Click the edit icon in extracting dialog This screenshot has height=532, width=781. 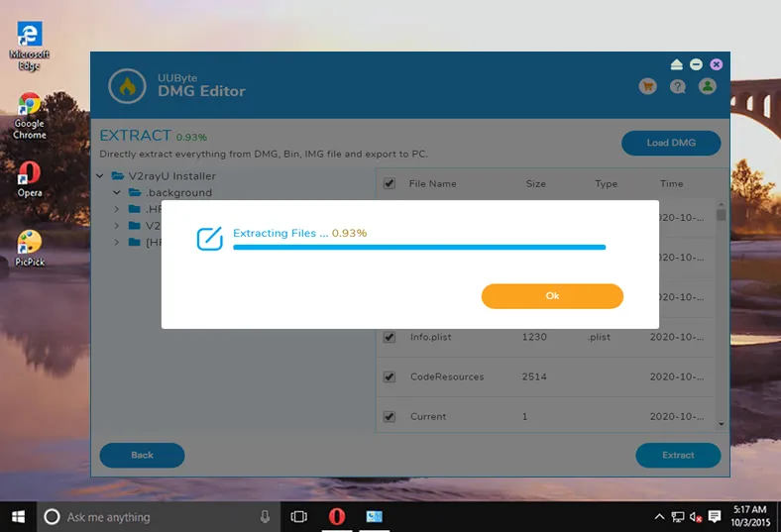tap(209, 239)
